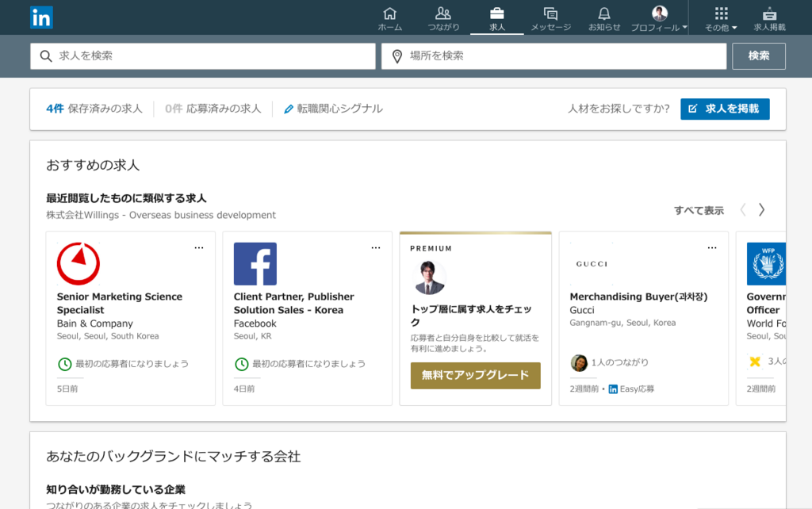812x509 pixels.
Task: Click 'Bain & Company' company name
Action: (x=95, y=323)
